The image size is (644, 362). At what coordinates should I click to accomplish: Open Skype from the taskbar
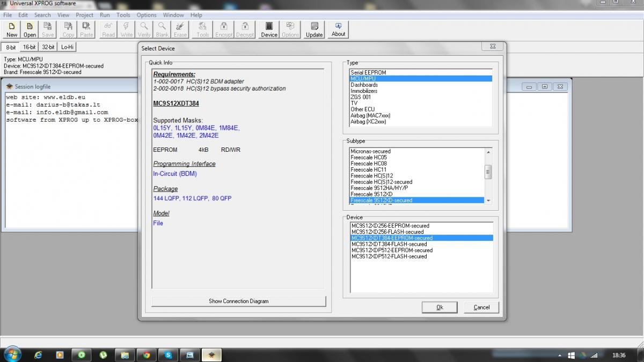(x=169, y=355)
